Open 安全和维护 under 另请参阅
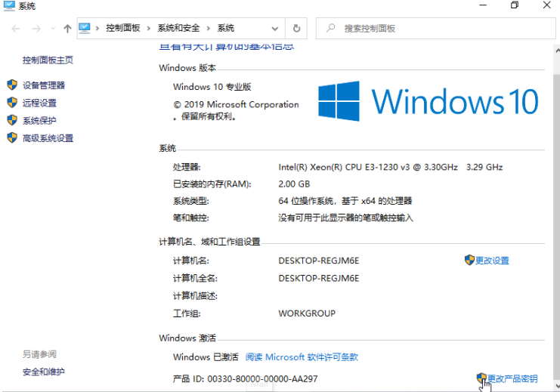The height and width of the screenshot is (392, 560). click(44, 372)
